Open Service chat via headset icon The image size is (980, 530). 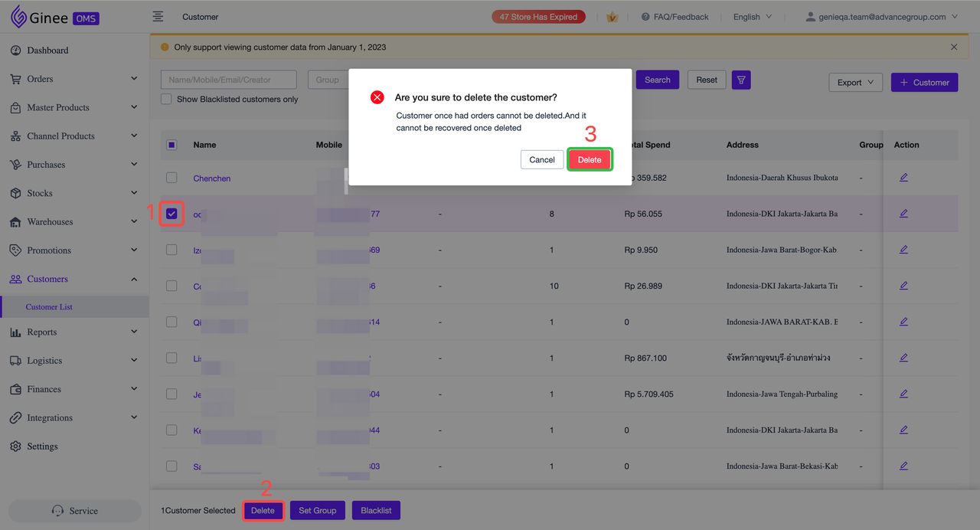[x=73, y=510]
